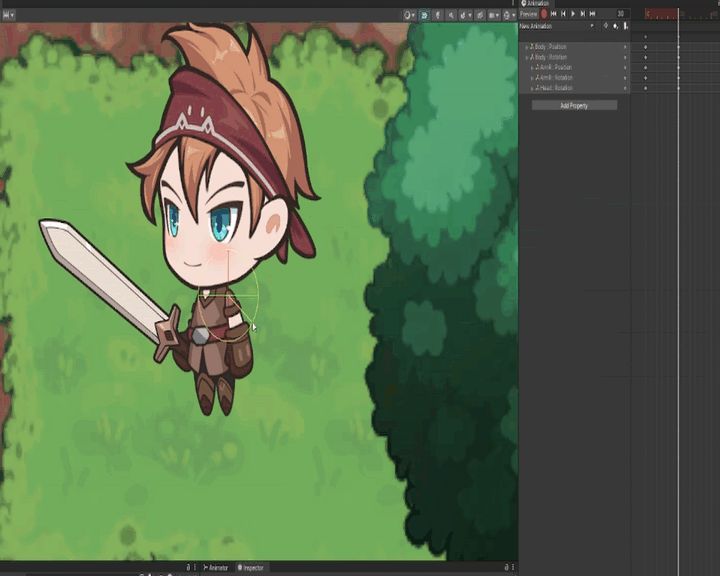This screenshot has width=720, height=576.
Task: Click the filter by selection icon
Action: (606, 26)
